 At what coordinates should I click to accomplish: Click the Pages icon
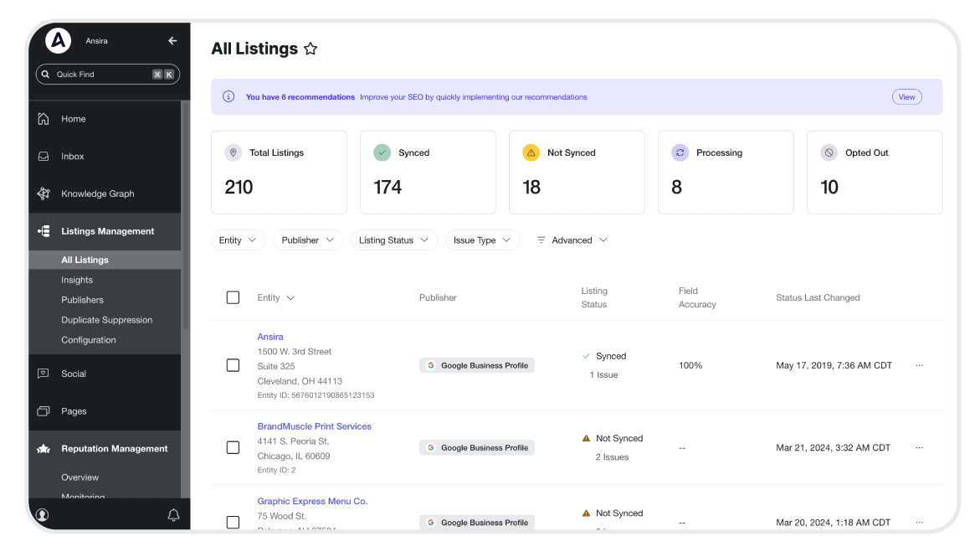click(x=44, y=411)
